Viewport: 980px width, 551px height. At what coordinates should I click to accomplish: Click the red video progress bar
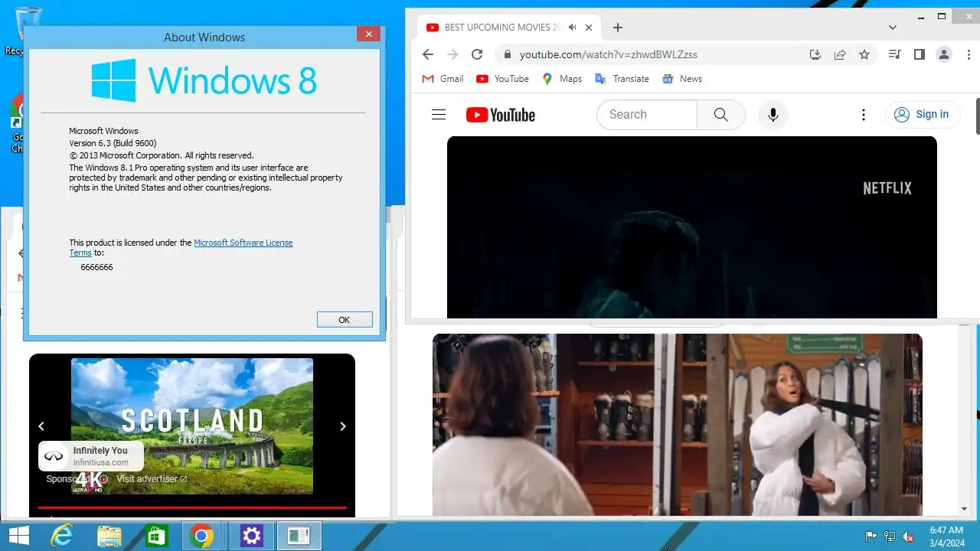192,507
